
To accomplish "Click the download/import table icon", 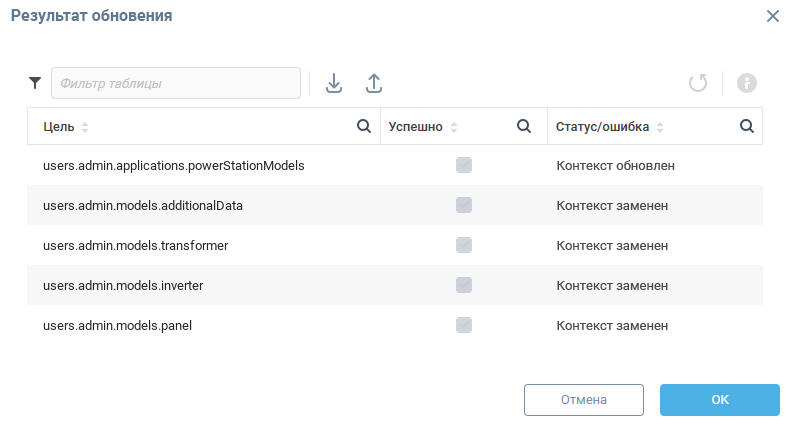I will pos(334,83).
